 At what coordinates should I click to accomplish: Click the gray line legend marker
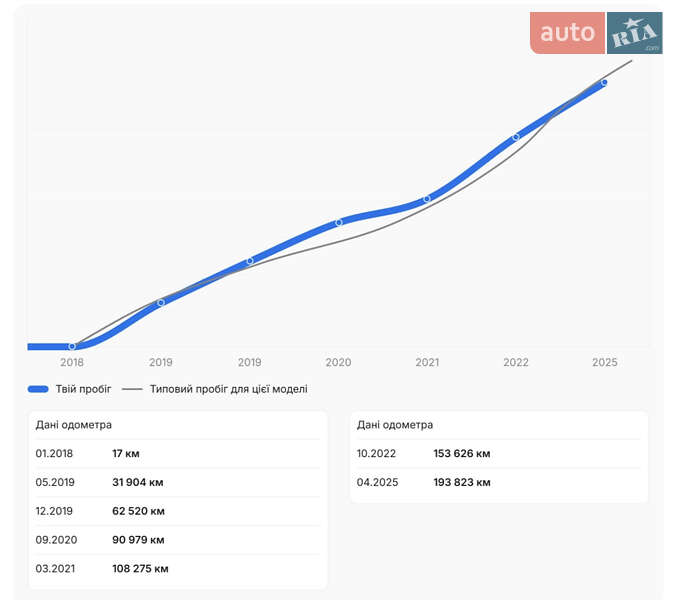coord(132,389)
